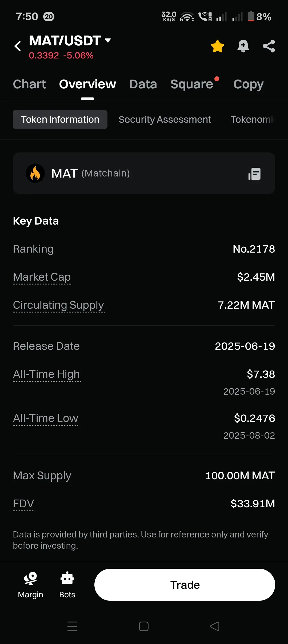Select the Tokenomics section
This screenshot has height=644, width=288.
(x=252, y=120)
